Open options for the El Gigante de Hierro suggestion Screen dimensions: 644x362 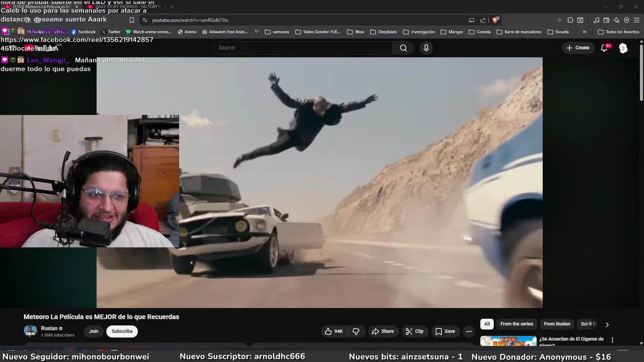tap(612, 340)
